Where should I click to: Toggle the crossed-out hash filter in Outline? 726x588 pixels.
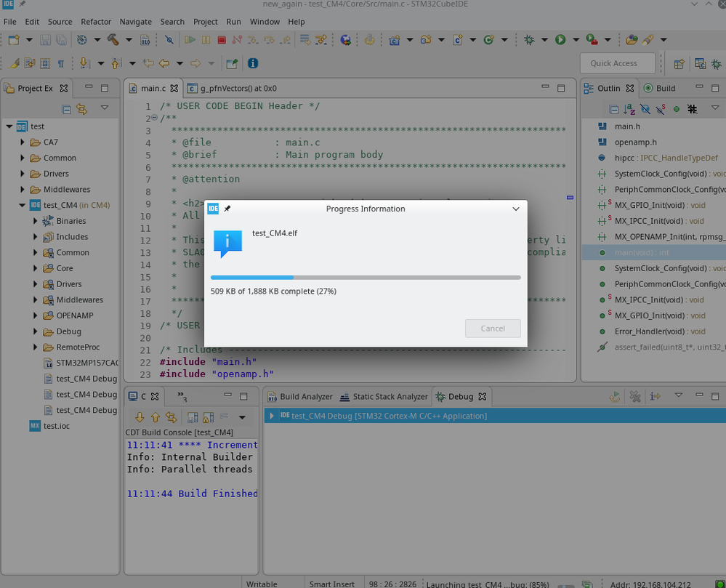(x=692, y=109)
